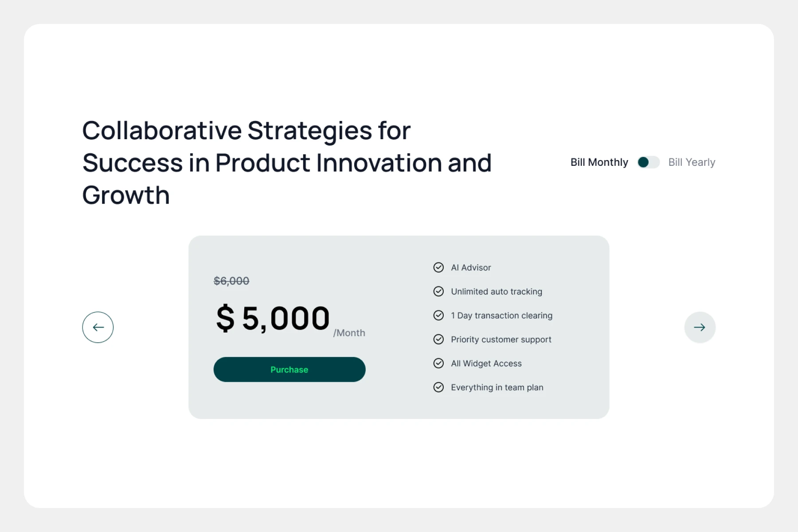
Task: Click the Everything in team plan text
Action: tap(497, 387)
